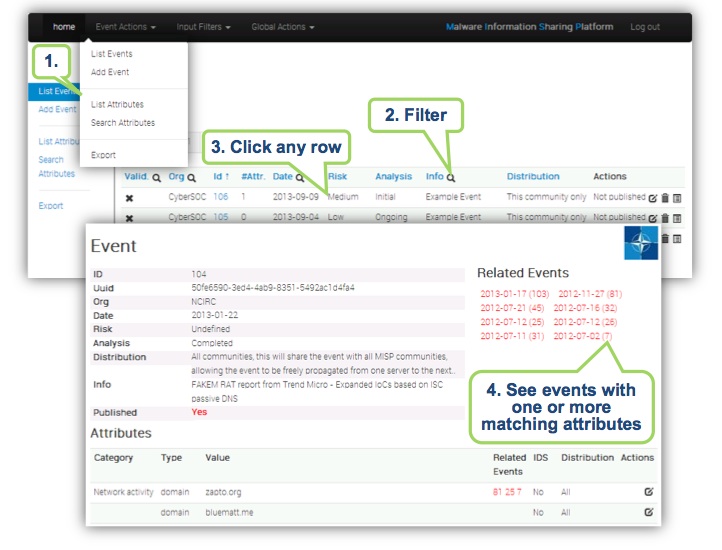Choose Add Event from the dropdown menu
This screenshot has width=722, height=550.
pos(110,72)
